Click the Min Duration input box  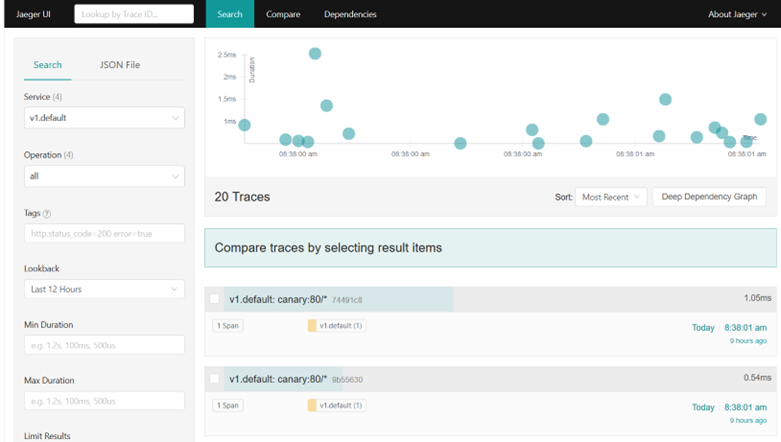[x=104, y=345]
